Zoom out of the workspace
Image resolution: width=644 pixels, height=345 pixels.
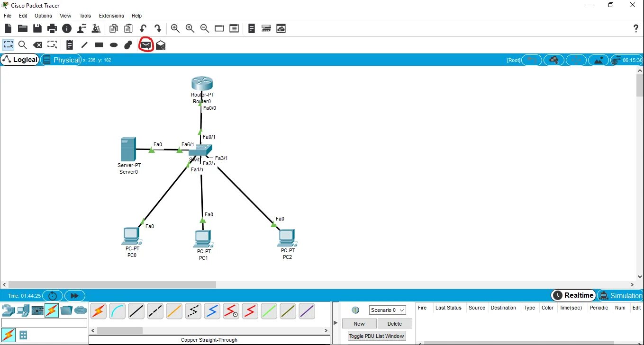(205, 28)
